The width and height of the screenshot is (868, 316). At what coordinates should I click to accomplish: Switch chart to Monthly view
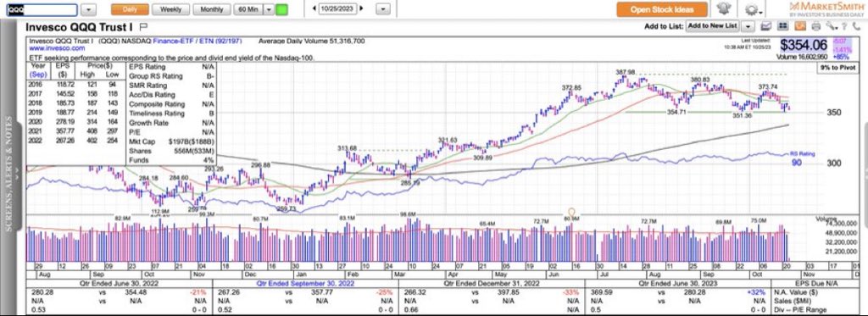(x=211, y=9)
